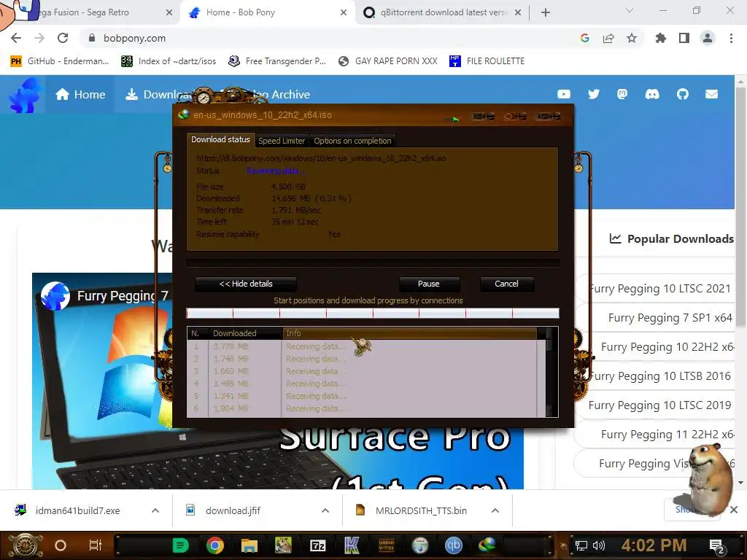Open the Speed Limiter tab

point(282,141)
